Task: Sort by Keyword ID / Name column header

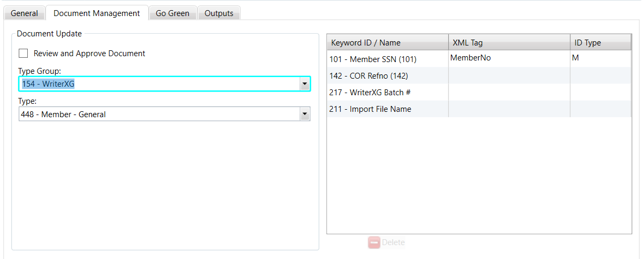Action: (x=366, y=43)
